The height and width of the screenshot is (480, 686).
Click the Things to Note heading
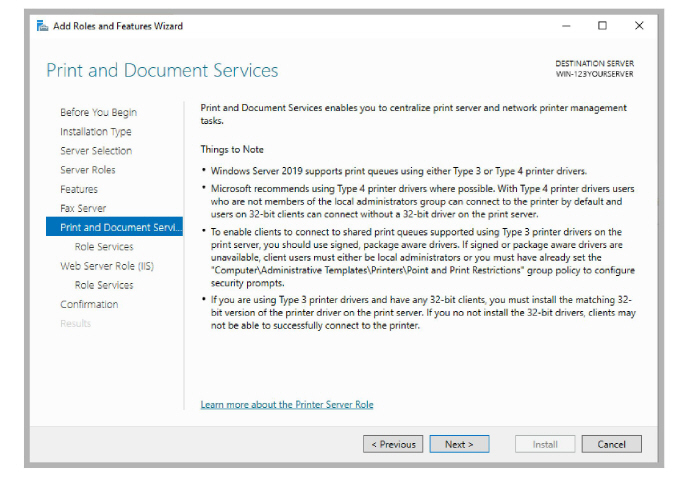coord(232,150)
